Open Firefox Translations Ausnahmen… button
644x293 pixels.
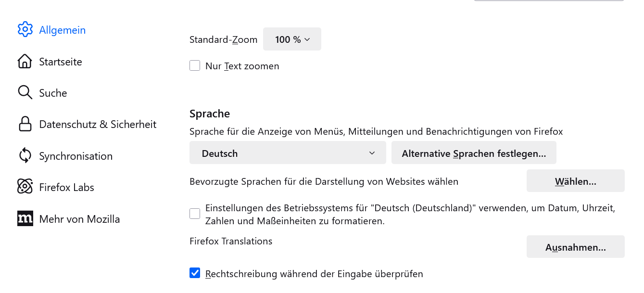[x=576, y=247]
